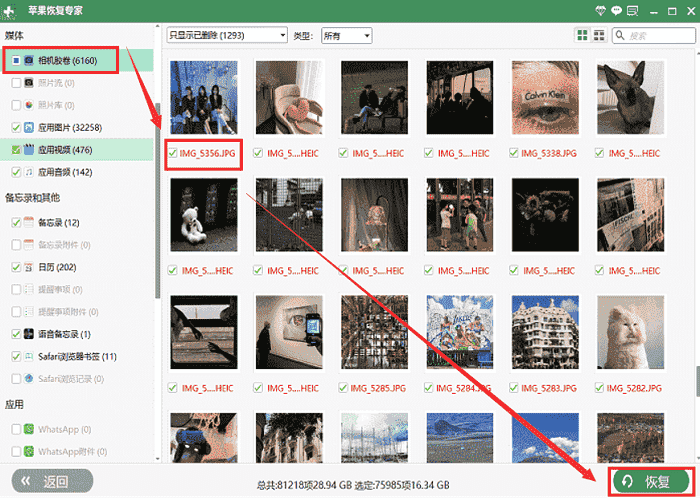This screenshot has width=700, height=500.
Task: Expand the 类型 所有 dropdown
Action: (x=346, y=36)
